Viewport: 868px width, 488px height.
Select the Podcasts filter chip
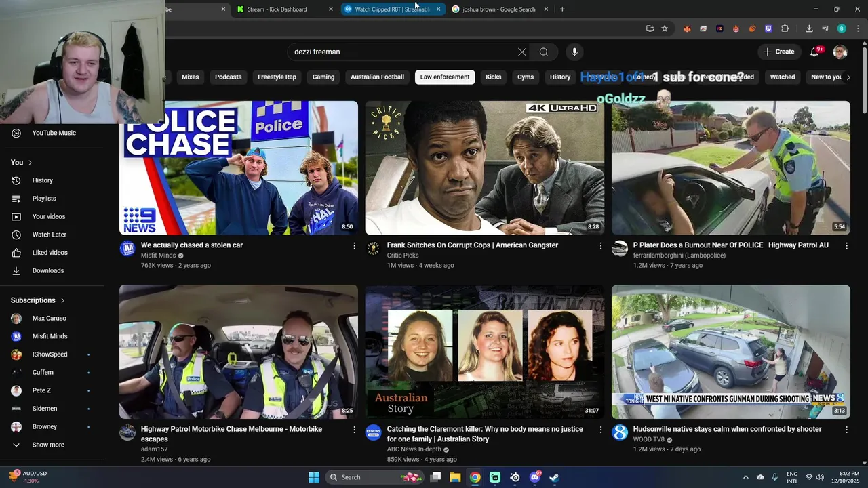click(229, 77)
